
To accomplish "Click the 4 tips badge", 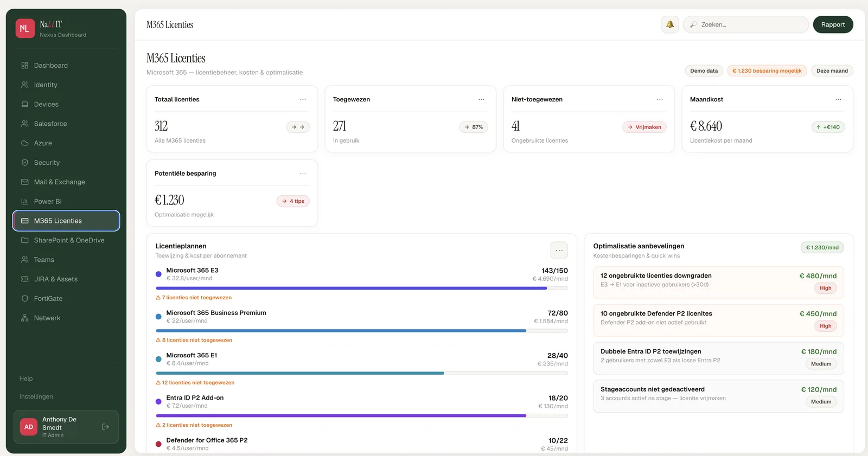I will coord(293,201).
